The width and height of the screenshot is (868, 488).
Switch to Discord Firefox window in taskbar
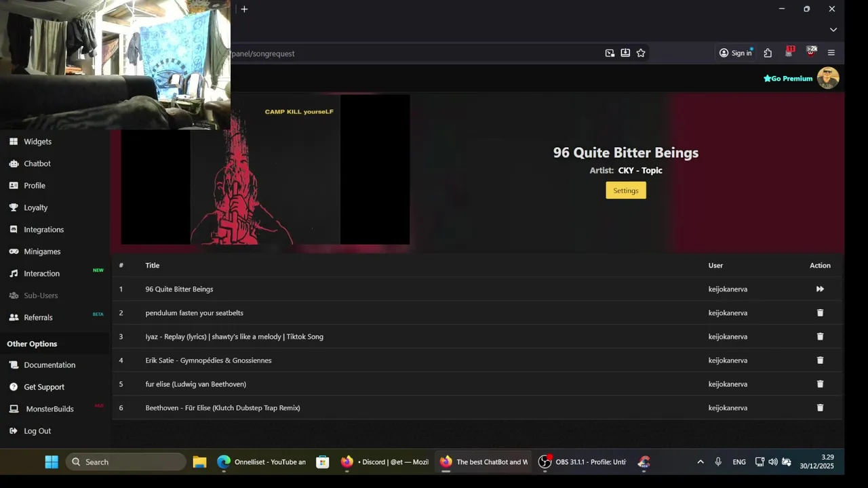[x=384, y=462]
